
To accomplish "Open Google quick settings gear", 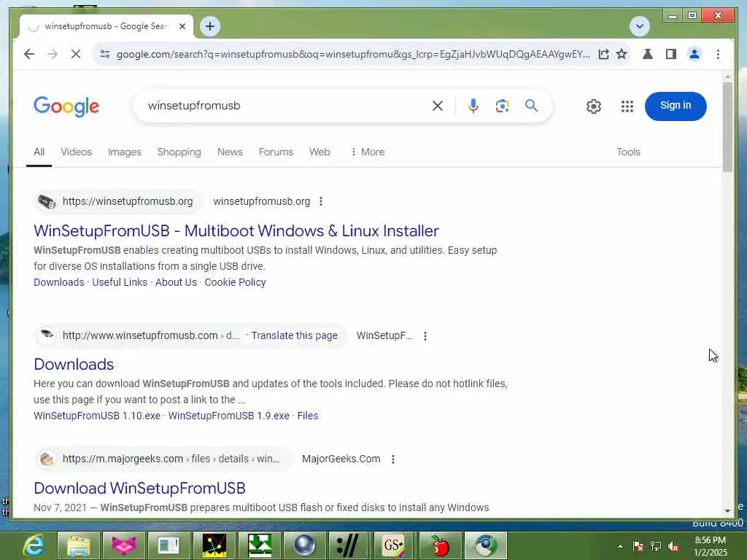I will 594,106.
